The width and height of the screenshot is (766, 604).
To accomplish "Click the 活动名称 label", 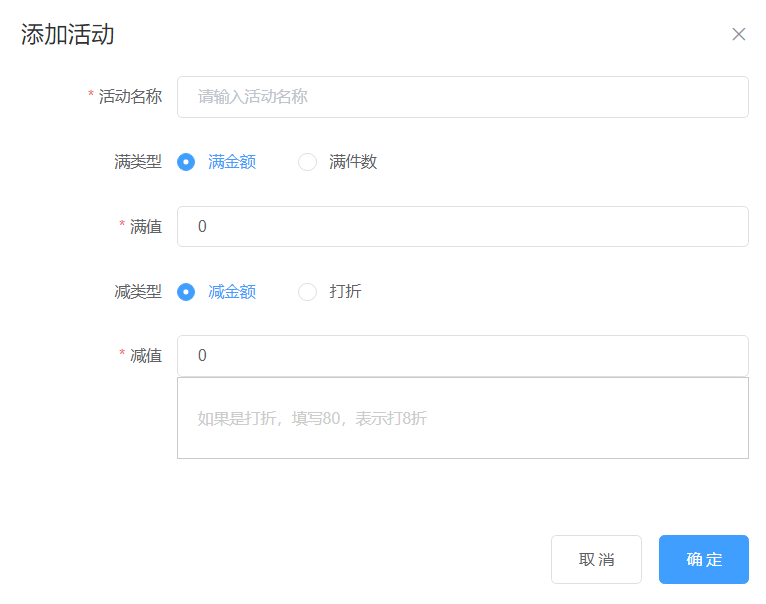I will point(130,97).
